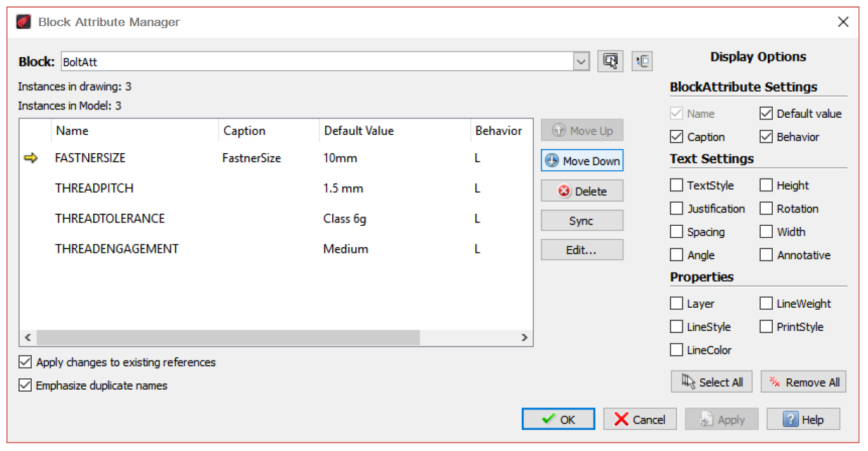Enable the TextStyle checkbox
Image resolution: width=868 pixels, height=451 pixels.
677,186
